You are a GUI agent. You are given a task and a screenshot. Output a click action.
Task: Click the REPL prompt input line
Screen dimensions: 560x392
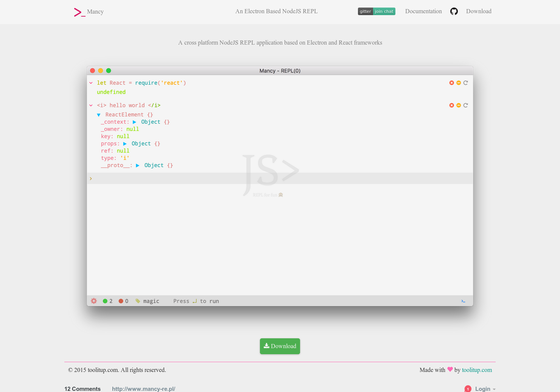click(280, 178)
